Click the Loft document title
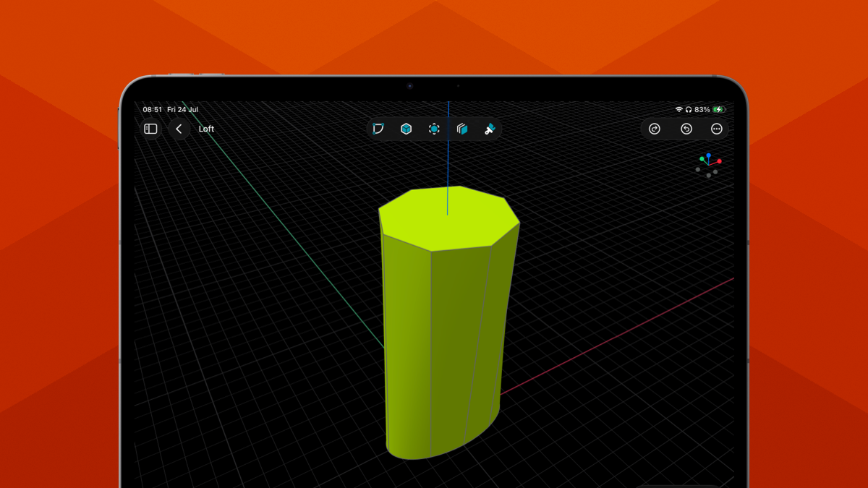 (x=206, y=129)
